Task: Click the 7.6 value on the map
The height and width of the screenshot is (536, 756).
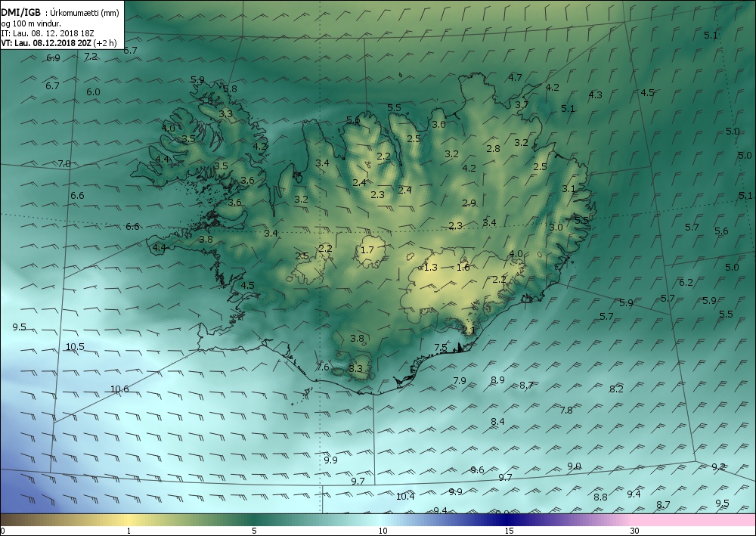Action: click(x=323, y=367)
